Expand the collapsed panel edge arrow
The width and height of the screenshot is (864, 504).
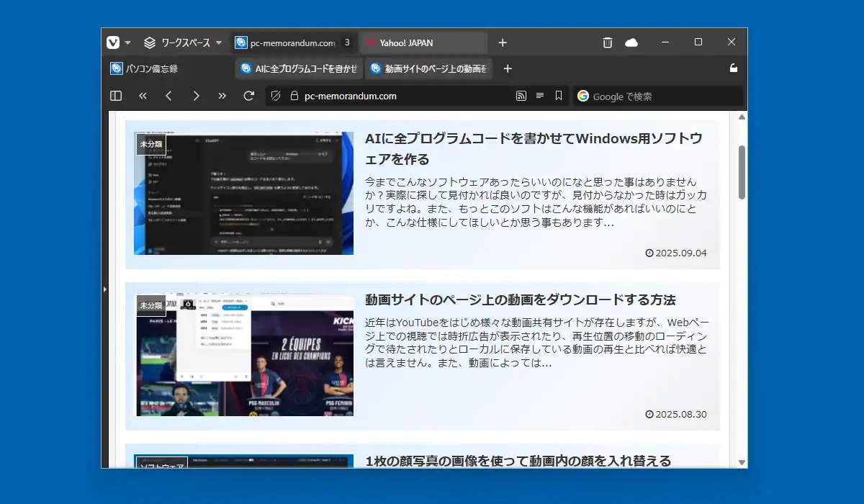[x=104, y=289]
